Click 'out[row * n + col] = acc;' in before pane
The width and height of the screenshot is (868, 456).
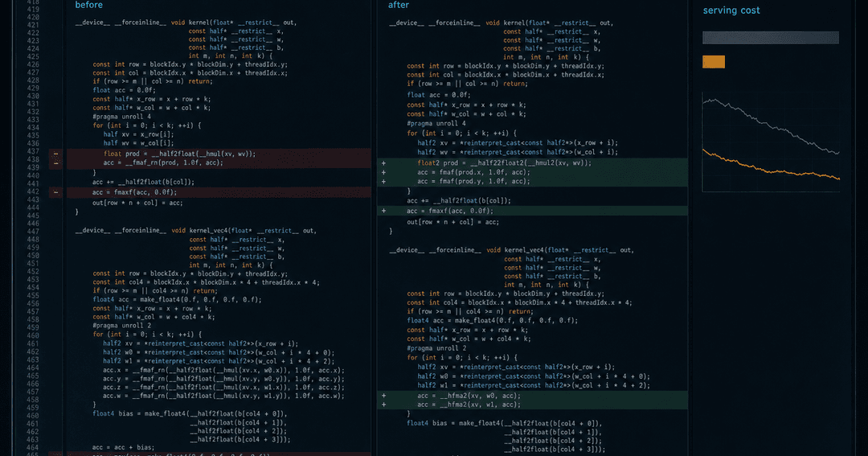coord(137,203)
